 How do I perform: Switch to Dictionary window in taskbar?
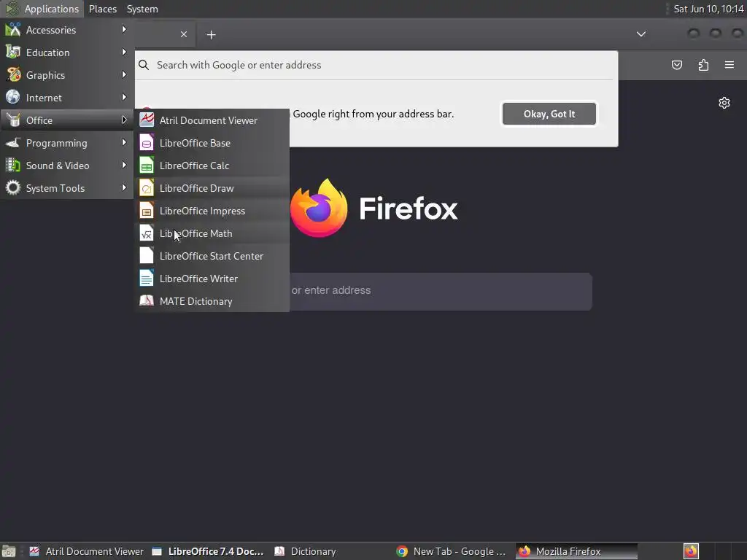(x=305, y=551)
